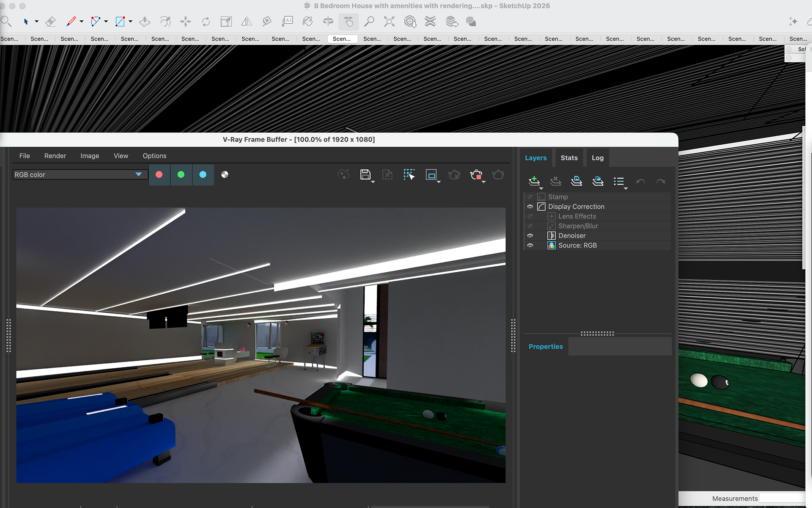Viewport: 812px width, 508px height.
Task: Hide the Source: RGB layer
Action: point(530,246)
